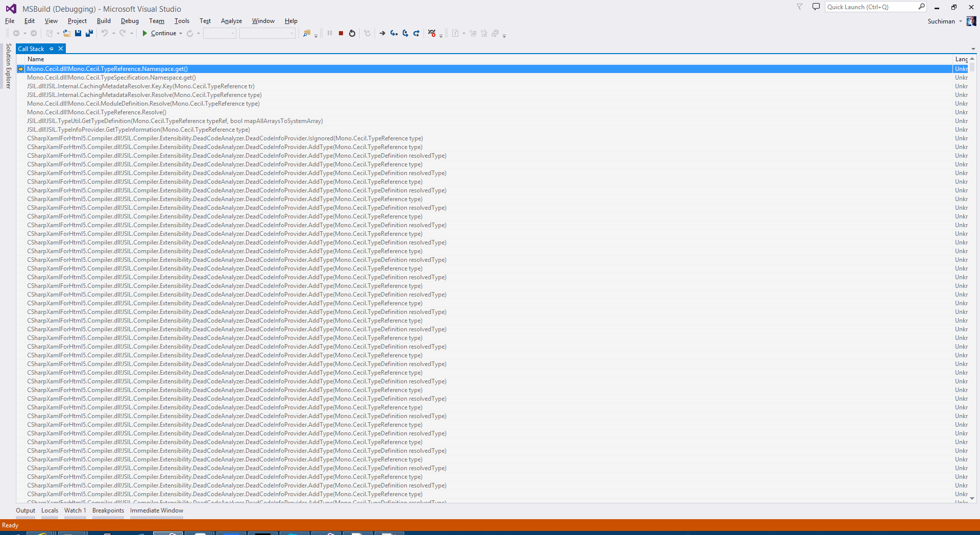980x535 pixels.
Task: Click the breakpoints toolbar icon with red dot
Action: [432, 33]
